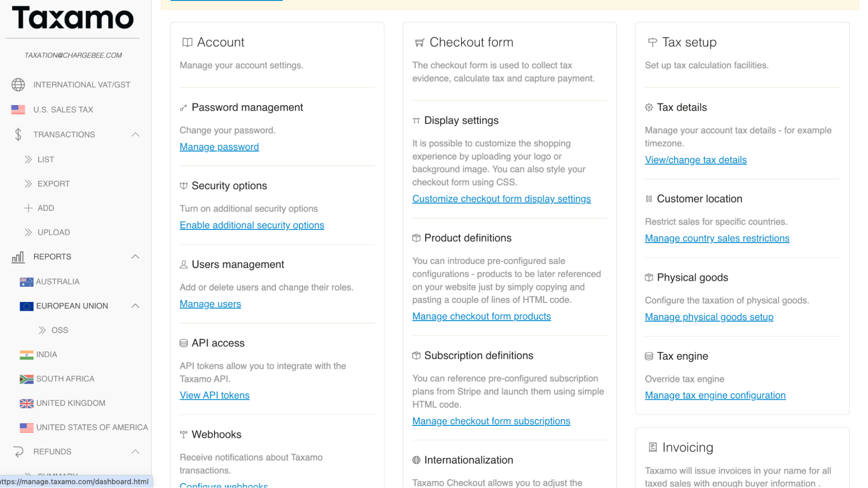The image size is (868, 488).
Task: Click the bar chart Reports icon
Action: (18, 257)
